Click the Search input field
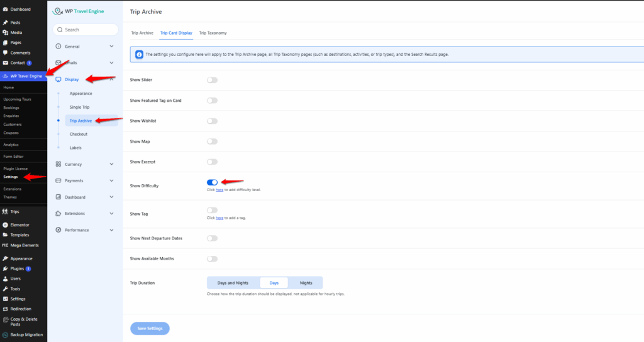The width and height of the screenshot is (644, 342). pos(87,30)
